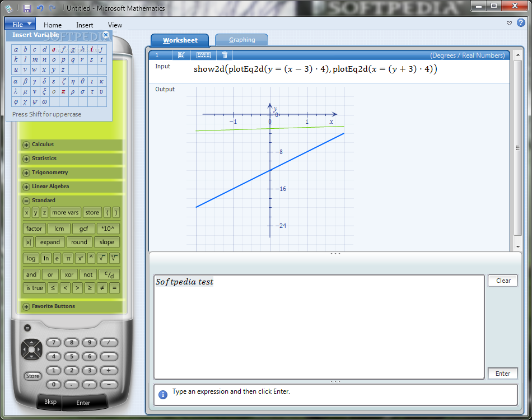Click the not-equal sign button

pos(102,288)
